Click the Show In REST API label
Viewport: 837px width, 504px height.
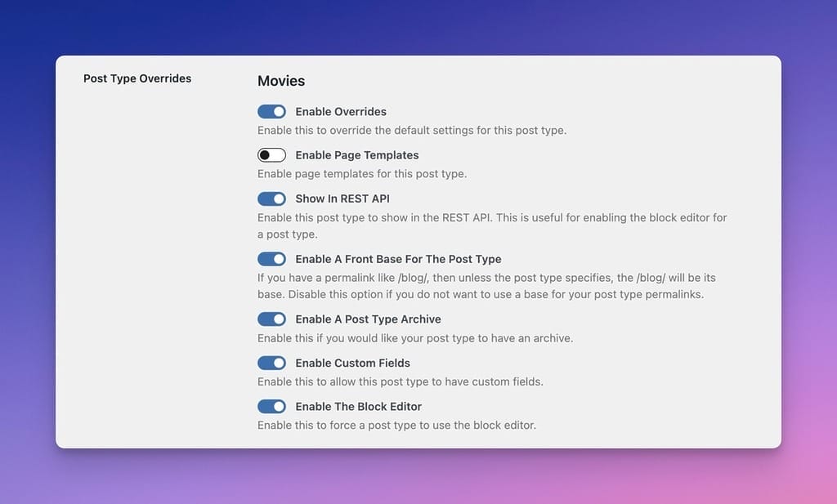pyautogui.click(x=343, y=198)
